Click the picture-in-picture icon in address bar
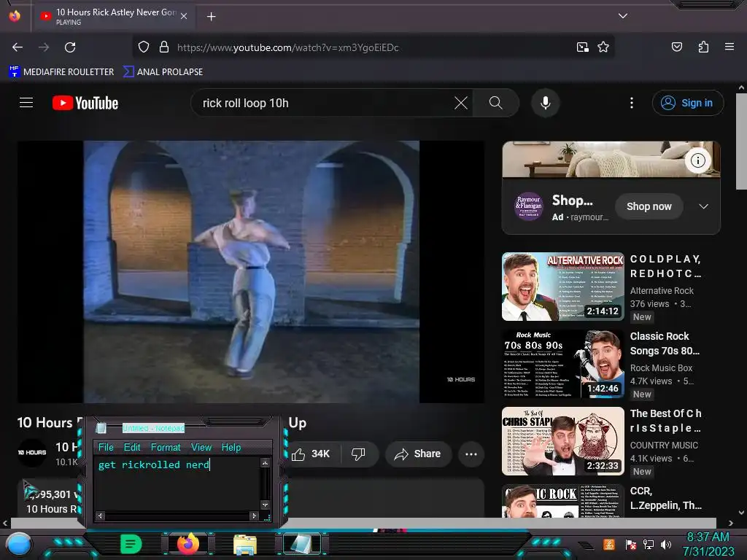Screen dimensions: 747x560 582,47
